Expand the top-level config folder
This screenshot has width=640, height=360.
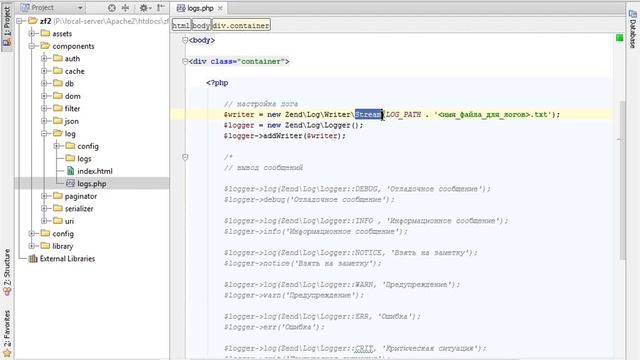[31, 233]
